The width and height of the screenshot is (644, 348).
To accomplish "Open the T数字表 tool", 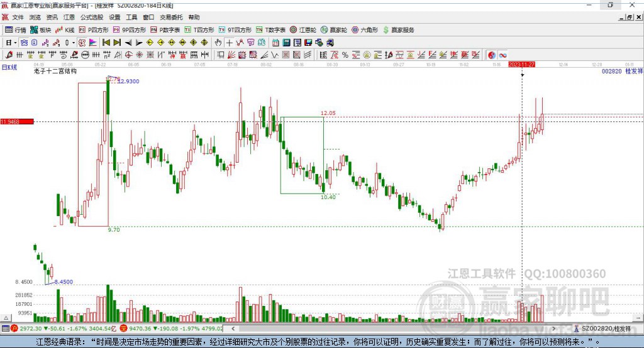I will click(270, 30).
